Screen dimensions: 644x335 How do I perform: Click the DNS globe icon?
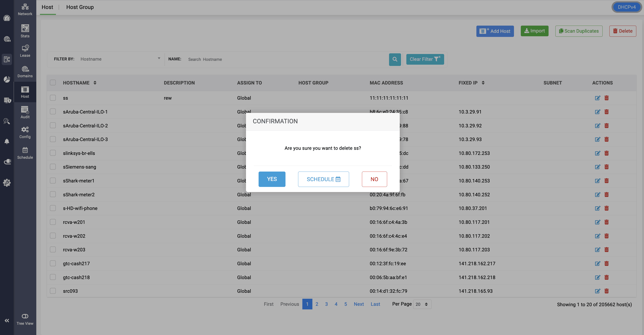pos(7,39)
